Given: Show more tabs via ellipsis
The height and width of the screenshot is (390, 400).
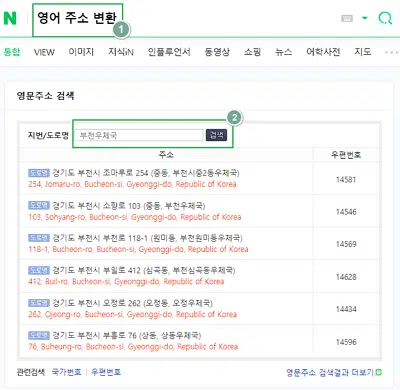Looking at the screenshot, I should 391,52.
